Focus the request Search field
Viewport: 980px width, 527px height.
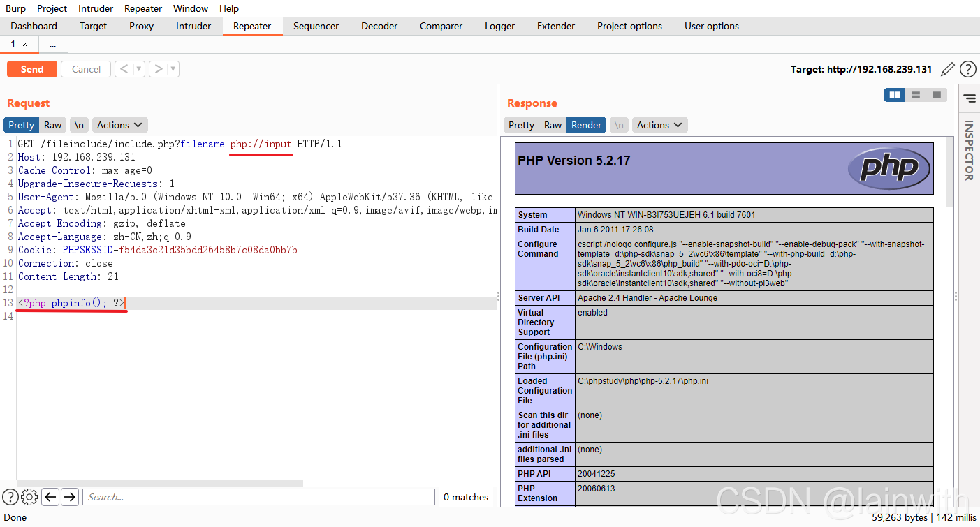(258, 497)
